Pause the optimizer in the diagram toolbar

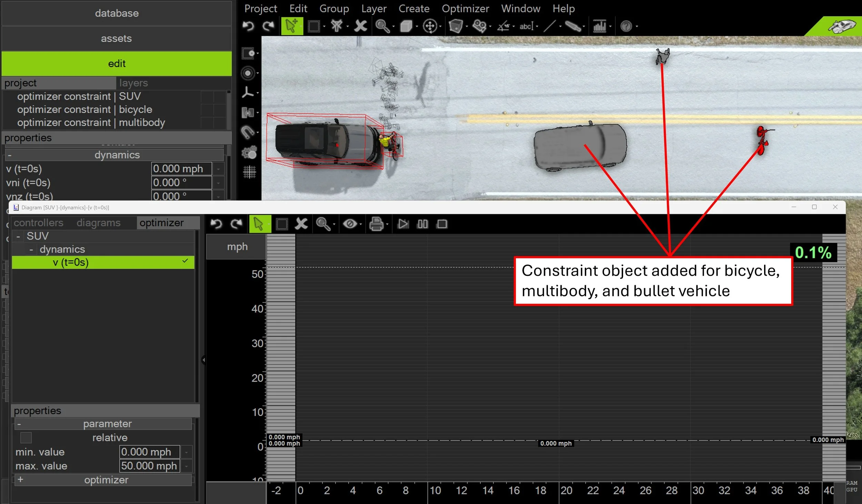point(422,224)
